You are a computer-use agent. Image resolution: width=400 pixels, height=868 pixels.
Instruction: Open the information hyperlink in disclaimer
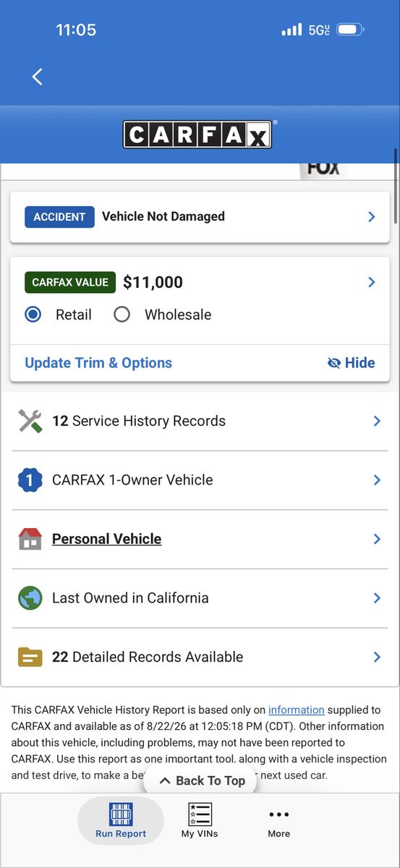(x=297, y=710)
